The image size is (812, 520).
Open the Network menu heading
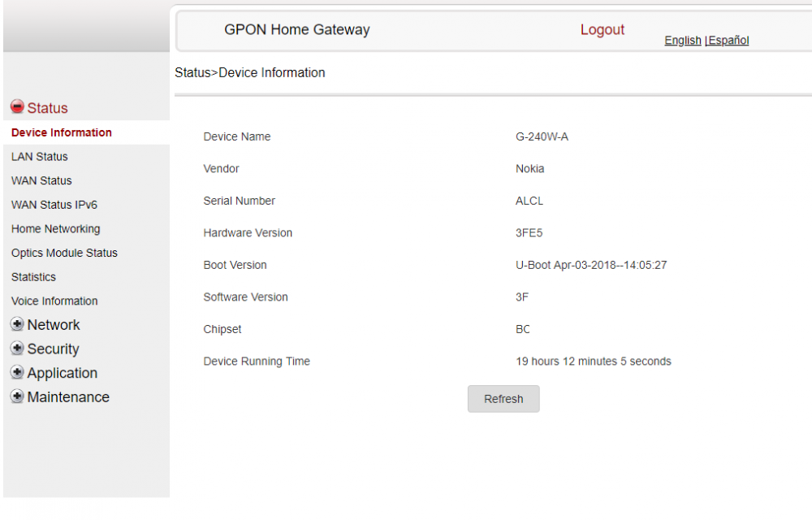pyautogui.click(x=54, y=325)
